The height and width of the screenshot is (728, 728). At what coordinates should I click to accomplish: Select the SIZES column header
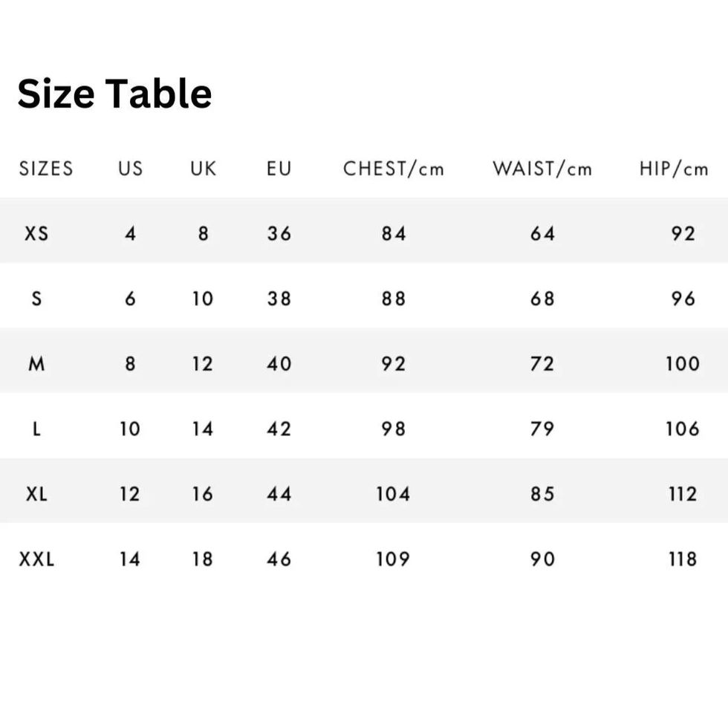pos(46,169)
